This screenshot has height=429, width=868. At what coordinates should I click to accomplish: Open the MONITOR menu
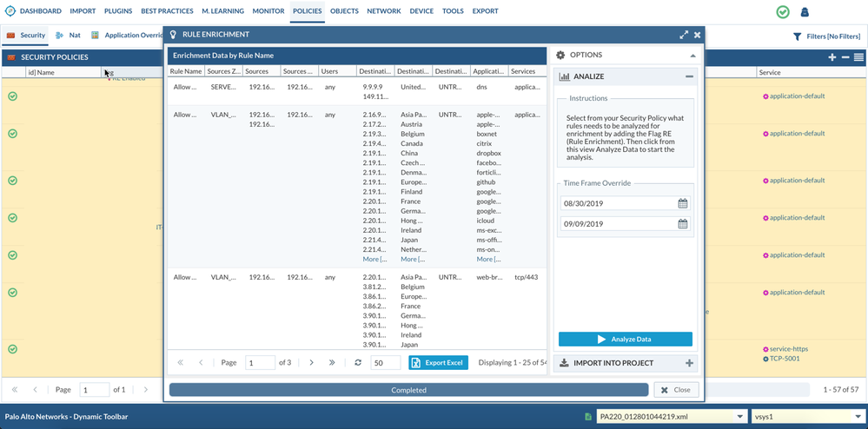[268, 11]
